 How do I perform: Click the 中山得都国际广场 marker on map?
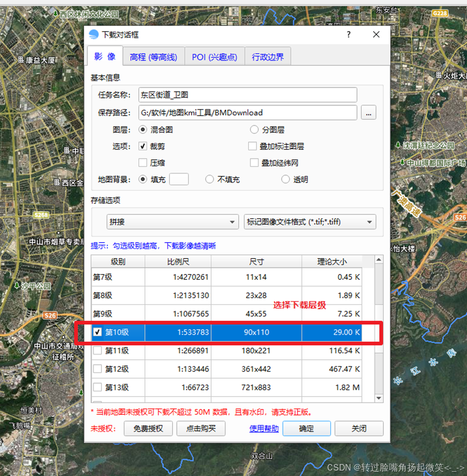point(402,163)
